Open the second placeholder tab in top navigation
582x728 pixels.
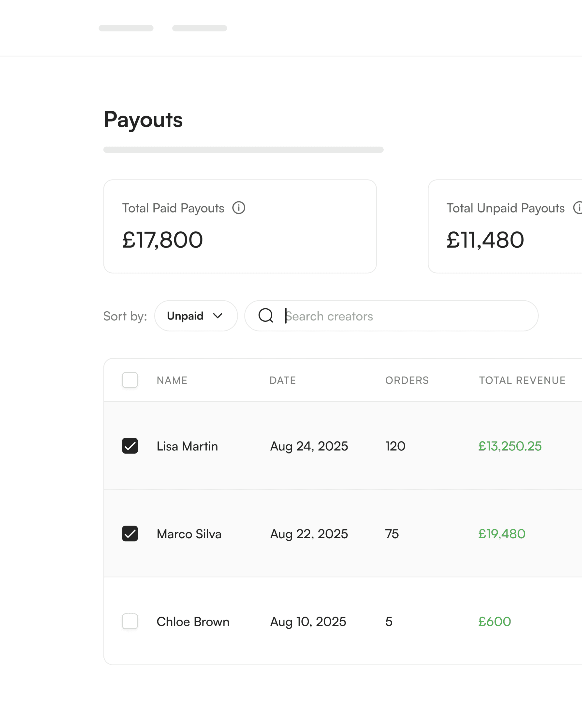pyautogui.click(x=199, y=28)
